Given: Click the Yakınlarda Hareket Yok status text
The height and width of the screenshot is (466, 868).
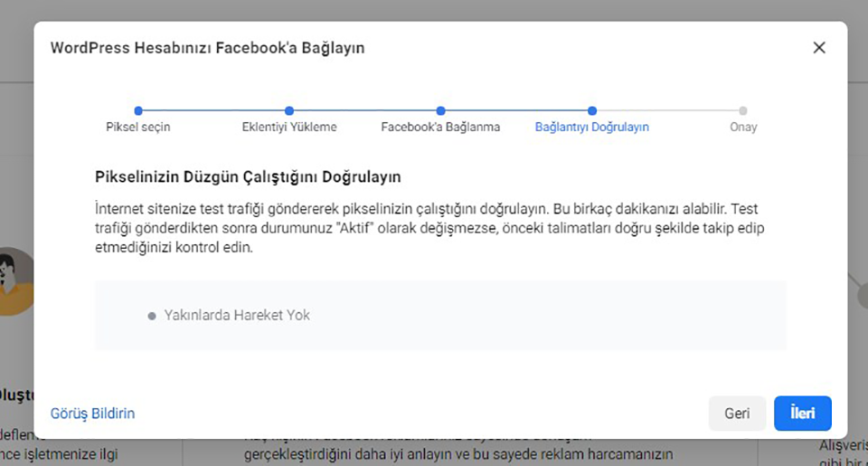Looking at the screenshot, I should (237, 315).
